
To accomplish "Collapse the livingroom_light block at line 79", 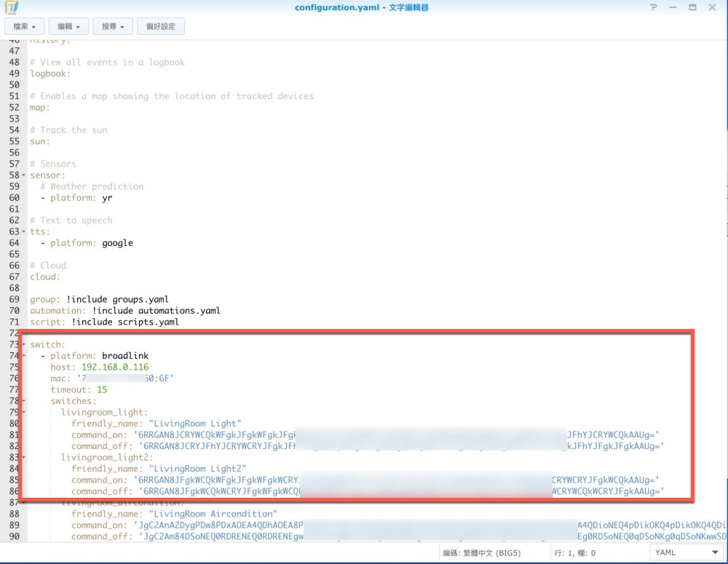I will (x=25, y=413).
